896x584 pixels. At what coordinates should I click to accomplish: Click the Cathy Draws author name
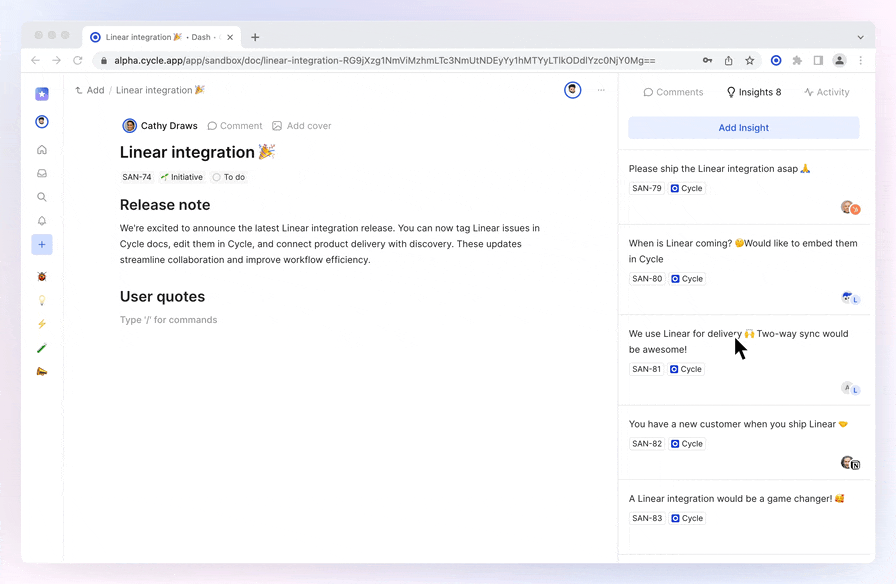point(169,126)
